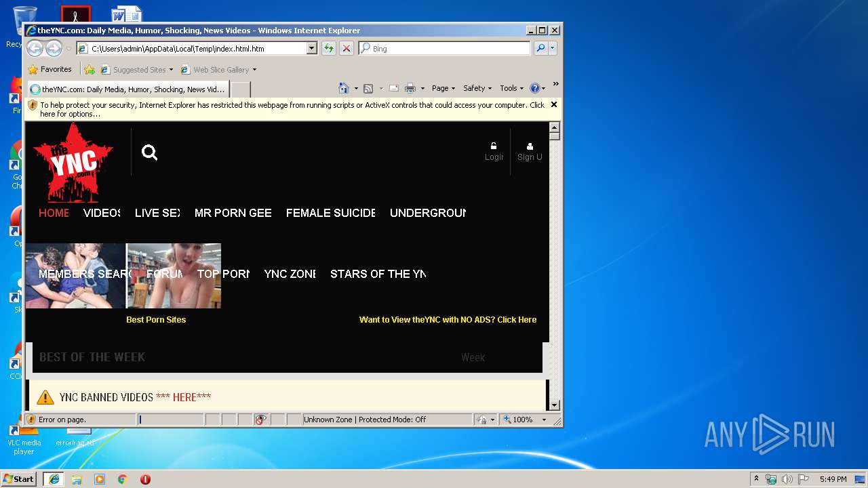This screenshot has height=488, width=868.
Task: Click the Read Mail toolbar icon
Action: pos(393,88)
